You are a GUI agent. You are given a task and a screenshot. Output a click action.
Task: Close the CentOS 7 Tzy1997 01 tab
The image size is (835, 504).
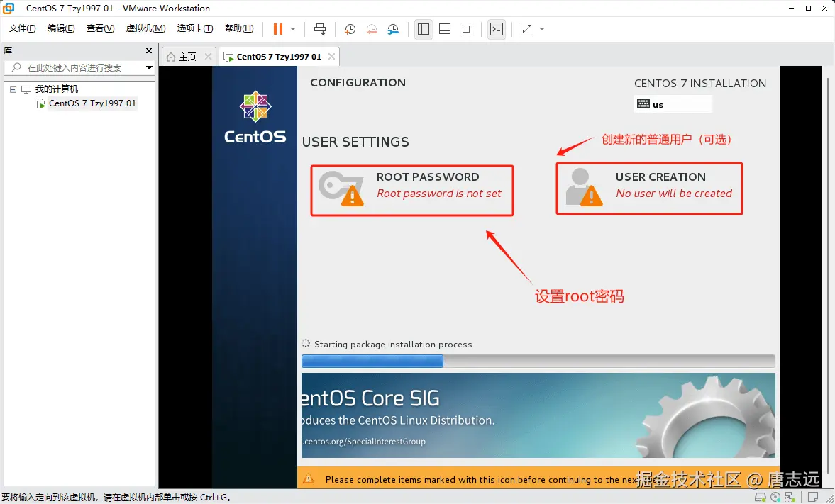(x=332, y=57)
